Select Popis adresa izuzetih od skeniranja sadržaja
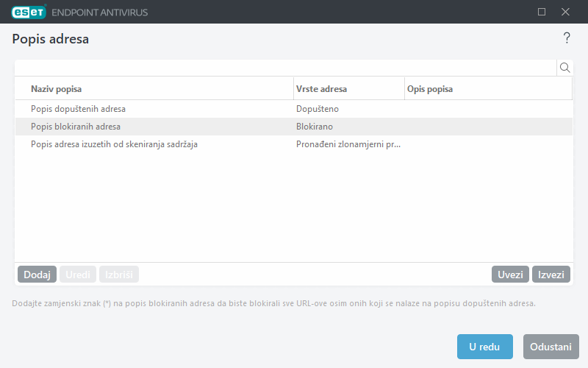The height and width of the screenshot is (368, 588). pyautogui.click(x=114, y=144)
